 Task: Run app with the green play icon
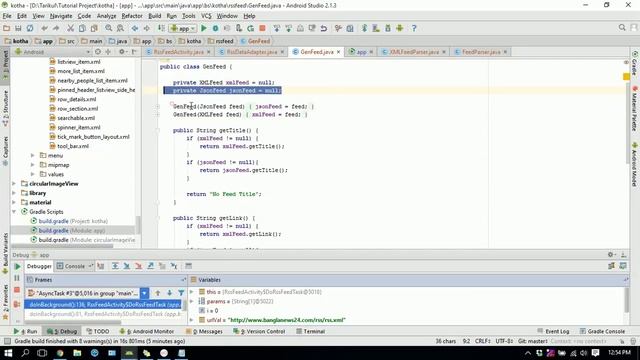(x=204, y=28)
